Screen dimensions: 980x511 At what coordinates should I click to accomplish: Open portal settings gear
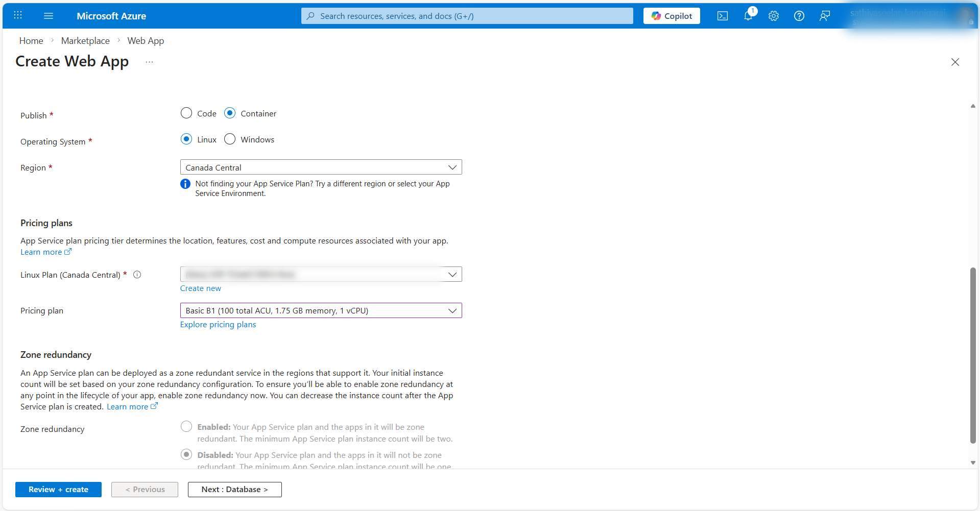coord(774,16)
